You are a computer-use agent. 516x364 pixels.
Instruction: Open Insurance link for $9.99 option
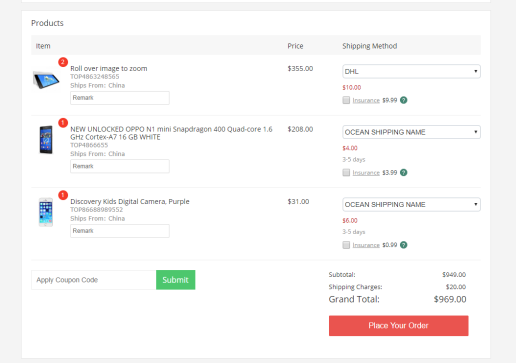tap(366, 100)
